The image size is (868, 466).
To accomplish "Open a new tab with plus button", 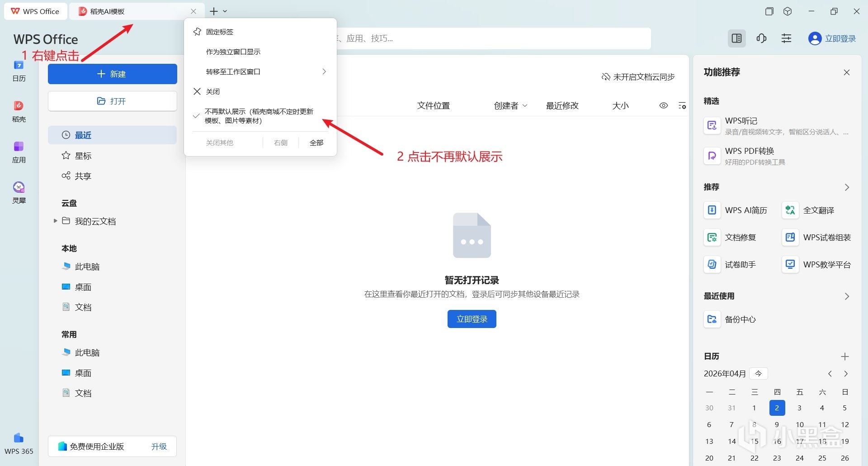I will (214, 11).
